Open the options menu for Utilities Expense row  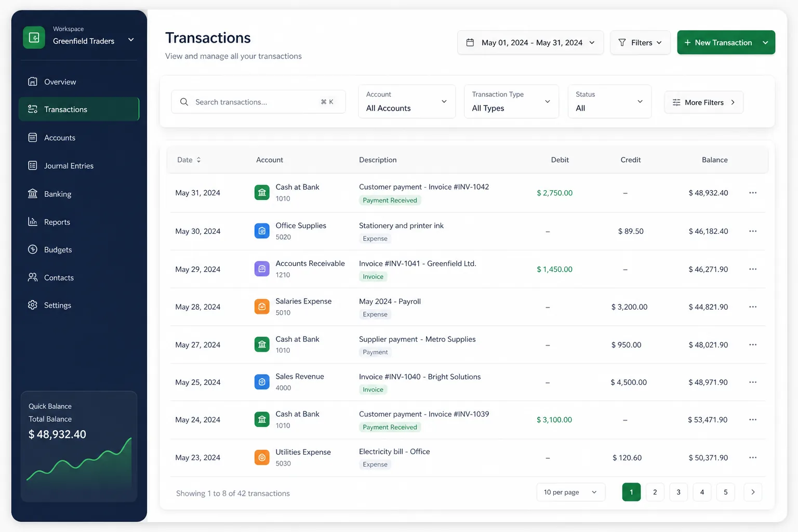pos(753,458)
